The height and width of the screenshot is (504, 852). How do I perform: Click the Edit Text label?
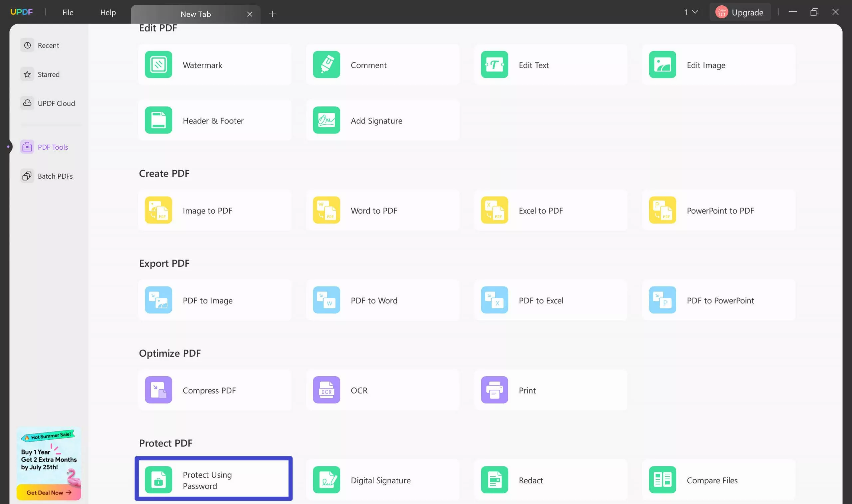click(534, 65)
